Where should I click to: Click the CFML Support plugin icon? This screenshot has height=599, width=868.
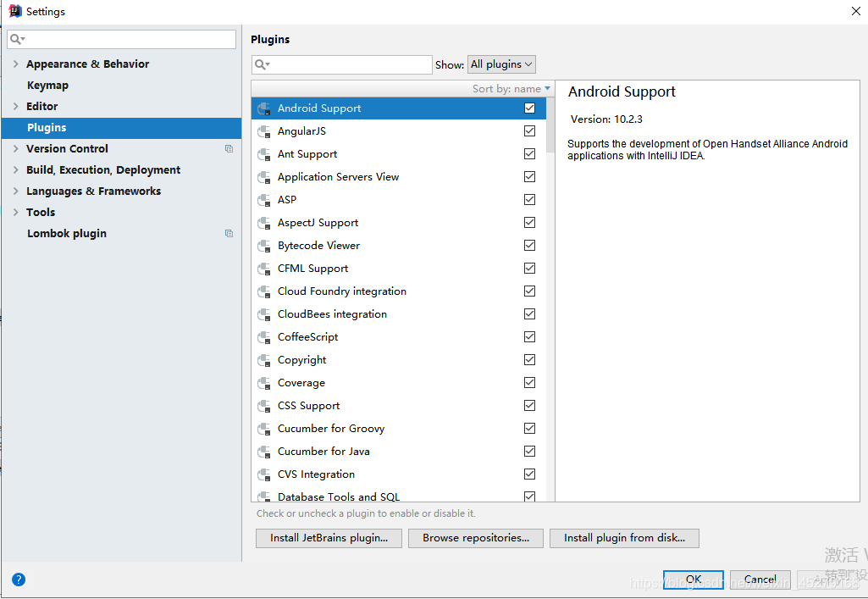264,269
